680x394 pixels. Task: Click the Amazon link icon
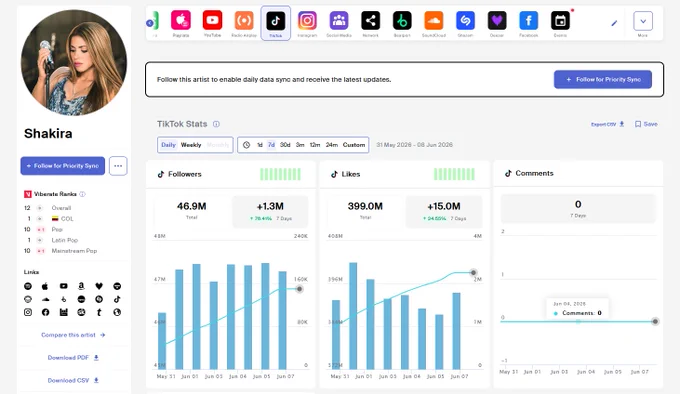tap(81, 286)
